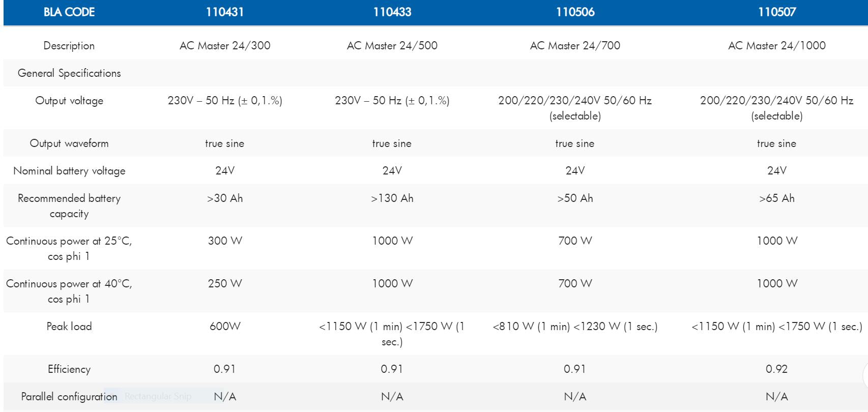Image resolution: width=868 pixels, height=412 pixels.
Task: Click the 110507 column header
Action: 777,12
